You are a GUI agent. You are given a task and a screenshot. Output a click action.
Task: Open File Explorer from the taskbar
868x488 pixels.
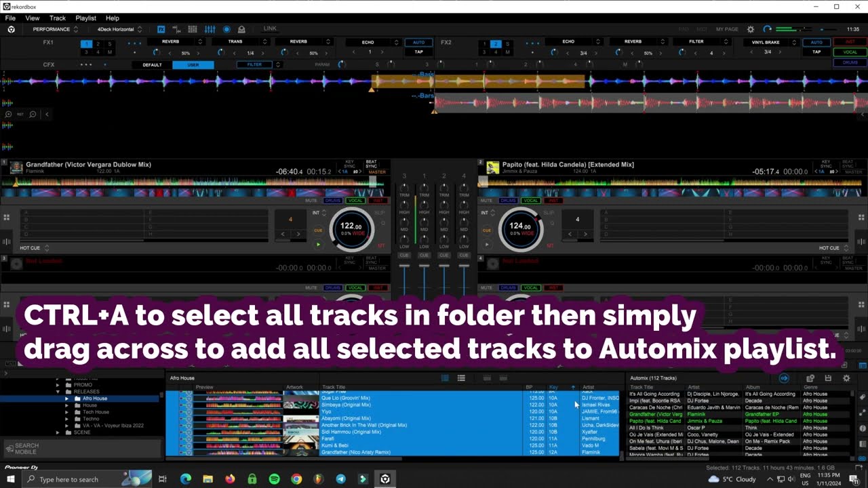pos(208,479)
